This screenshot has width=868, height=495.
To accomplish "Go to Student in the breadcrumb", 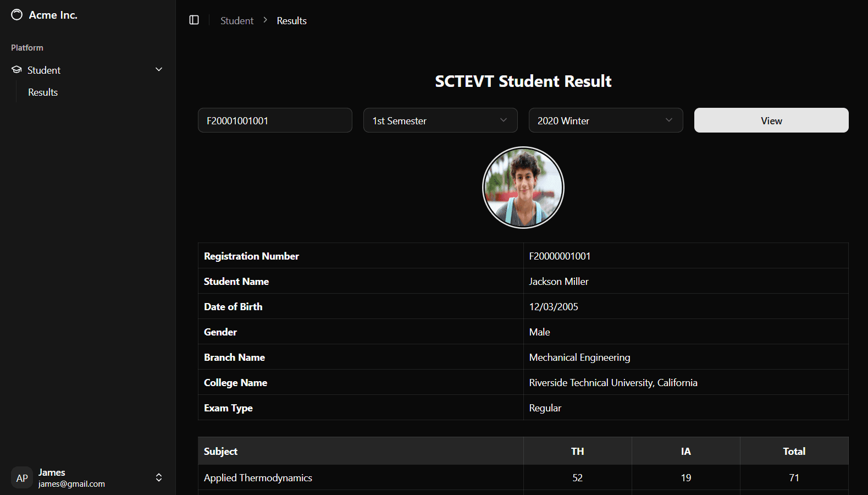I will pyautogui.click(x=237, y=21).
